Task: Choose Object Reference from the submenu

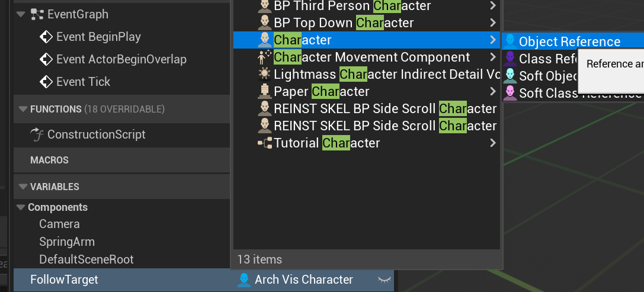Action: [x=569, y=41]
